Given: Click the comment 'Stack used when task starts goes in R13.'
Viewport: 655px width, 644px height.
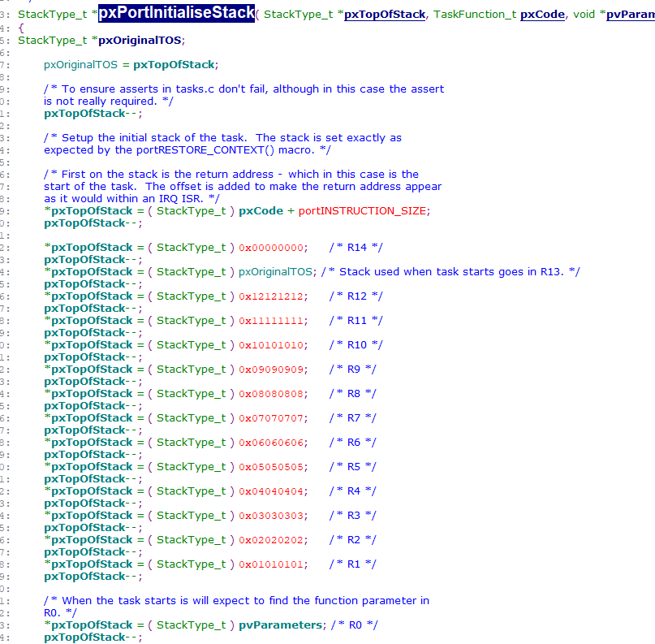Looking at the screenshot, I should coord(450,272).
